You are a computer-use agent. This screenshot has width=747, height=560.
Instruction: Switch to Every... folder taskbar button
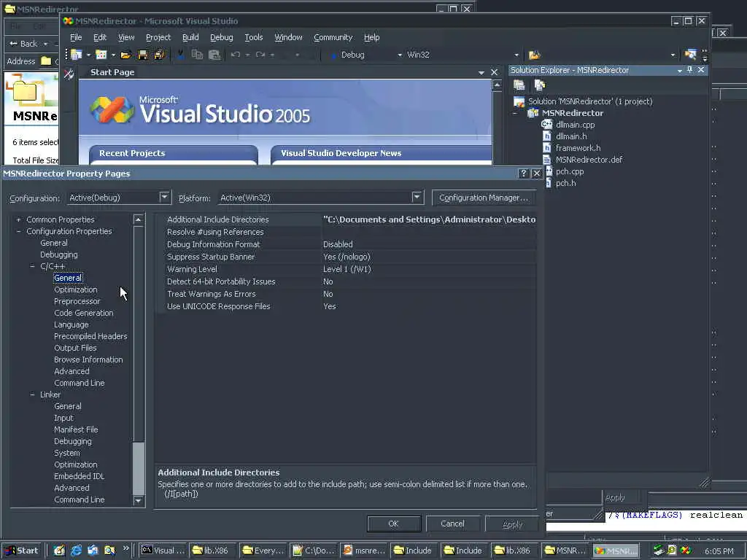pyautogui.click(x=264, y=551)
